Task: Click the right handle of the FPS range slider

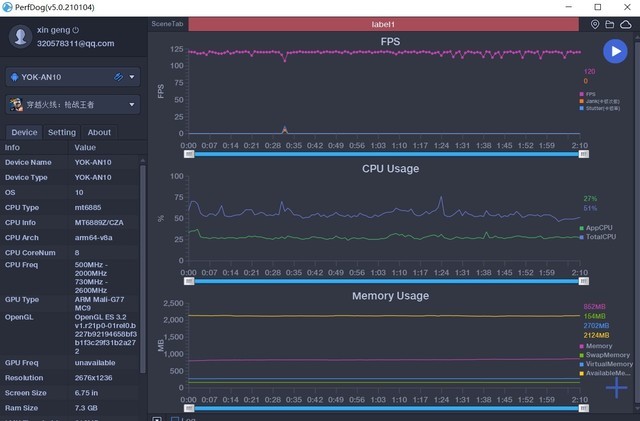Action: click(584, 154)
